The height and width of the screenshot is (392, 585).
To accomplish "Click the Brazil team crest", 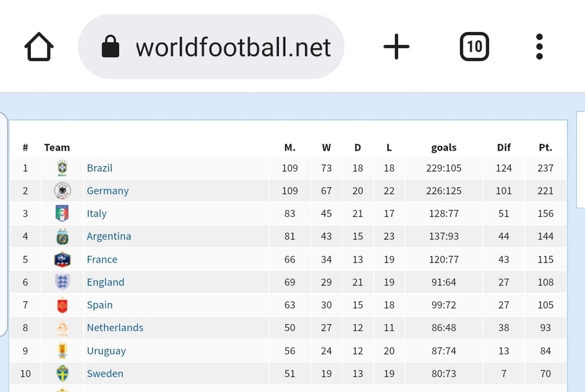I will pyautogui.click(x=62, y=168).
